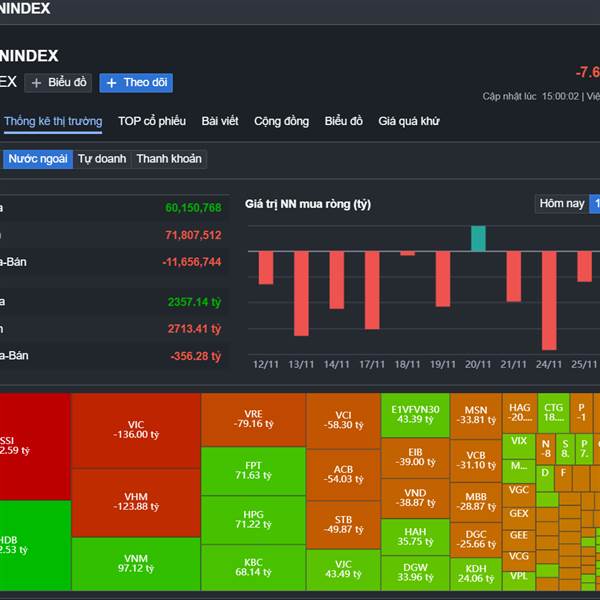Click the plus icon on Biểu đồ button
Screen dimensions: 600x600
[x=37, y=83]
